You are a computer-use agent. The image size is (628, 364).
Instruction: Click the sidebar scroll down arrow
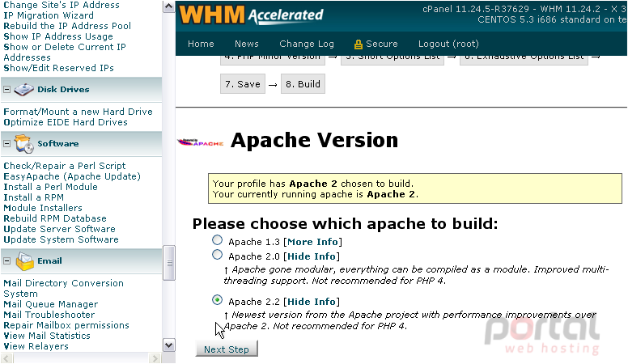(168, 345)
